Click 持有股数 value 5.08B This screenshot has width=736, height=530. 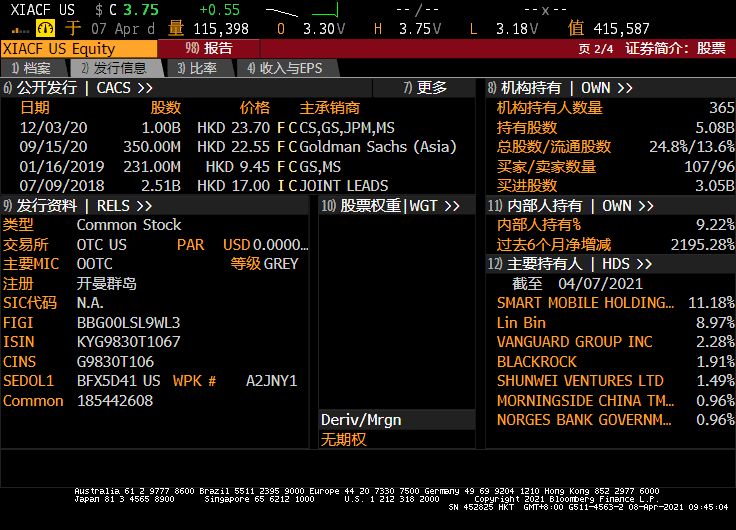click(715, 128)
